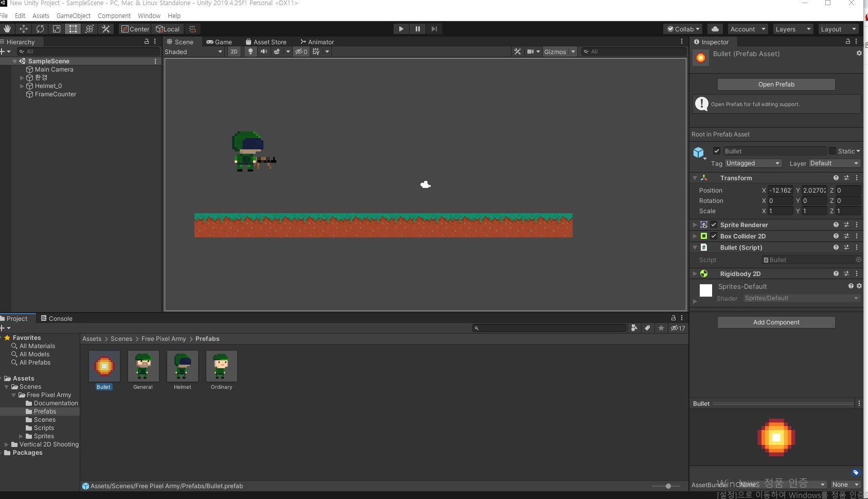Select Main Camera in Hierarchy
Screen dimensions: 868x499
click(x=54, y=69)
